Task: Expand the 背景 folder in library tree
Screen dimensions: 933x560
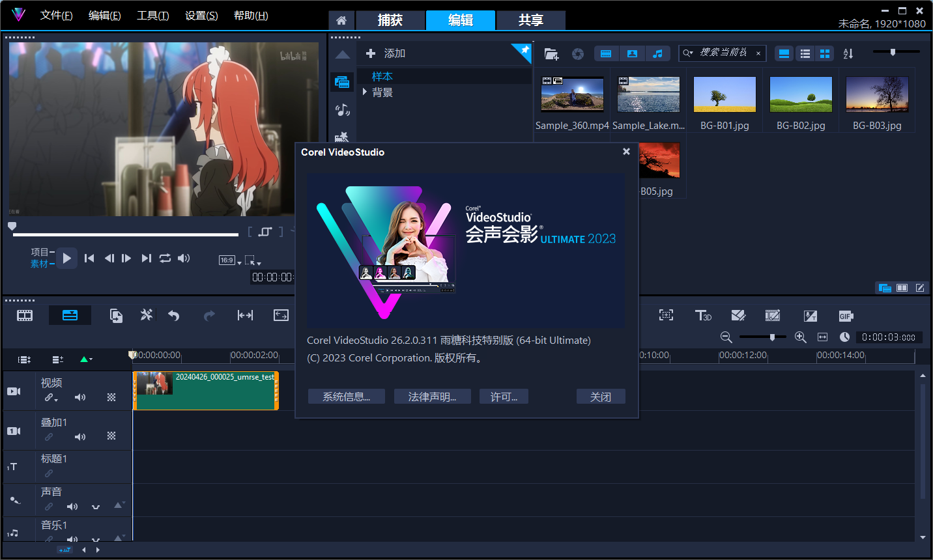Action: point(365,92)
